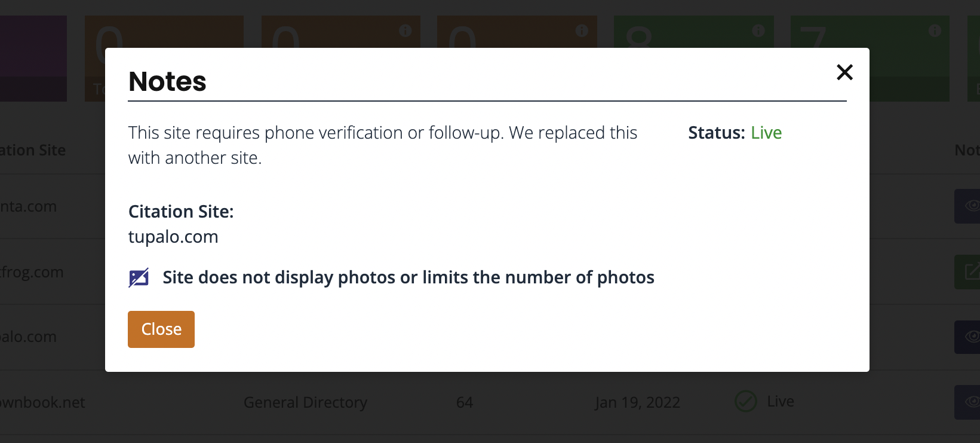Click the Citation Site column header

tap(33, 150)
